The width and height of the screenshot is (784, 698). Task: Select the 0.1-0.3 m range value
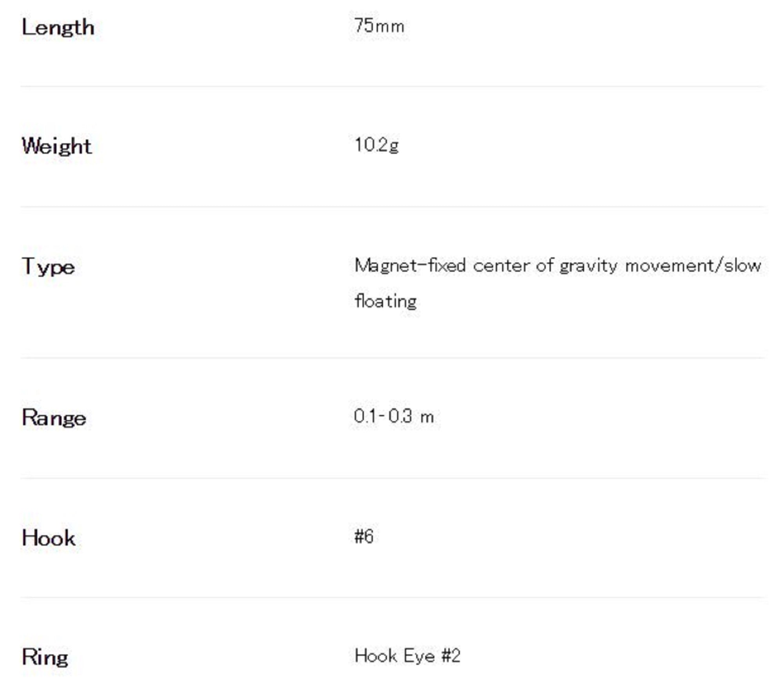(x=394, y=416)
